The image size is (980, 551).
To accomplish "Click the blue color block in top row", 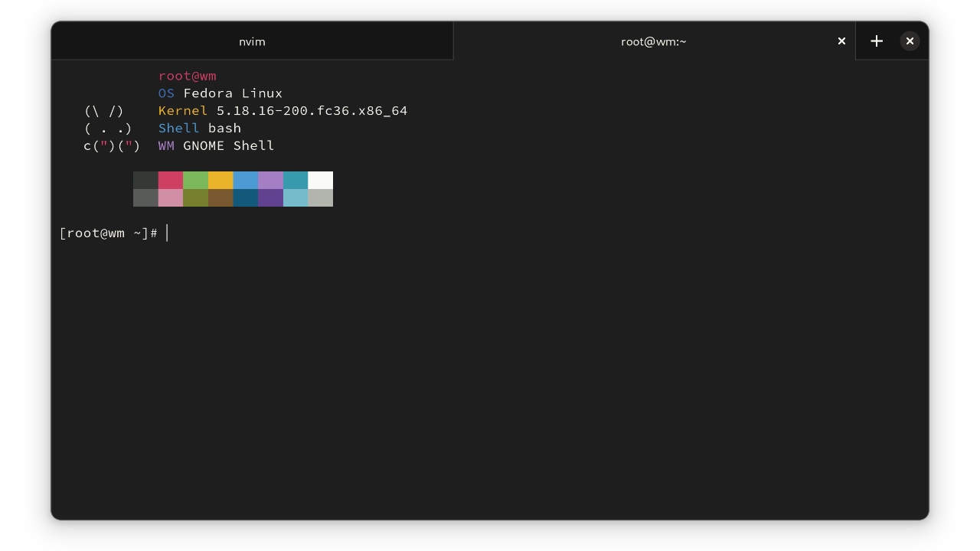I will (x=246, y=180).
